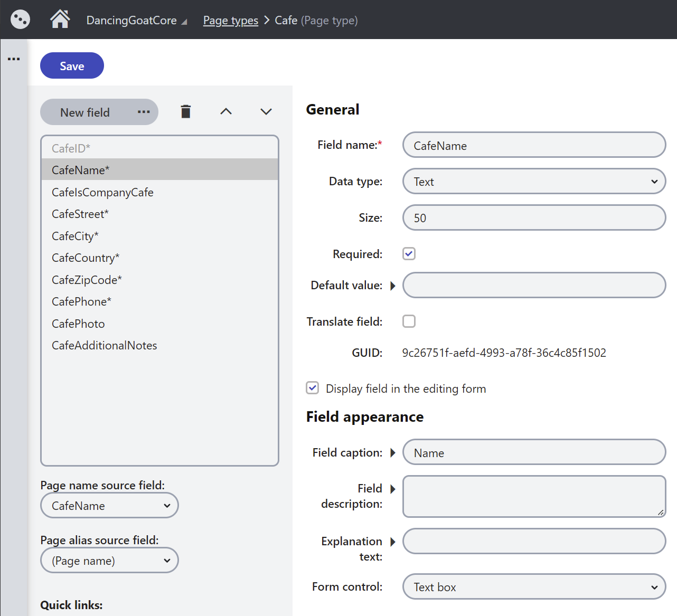
Task: Open Page alias source field dropdown
Action: (x=109, y=561)
